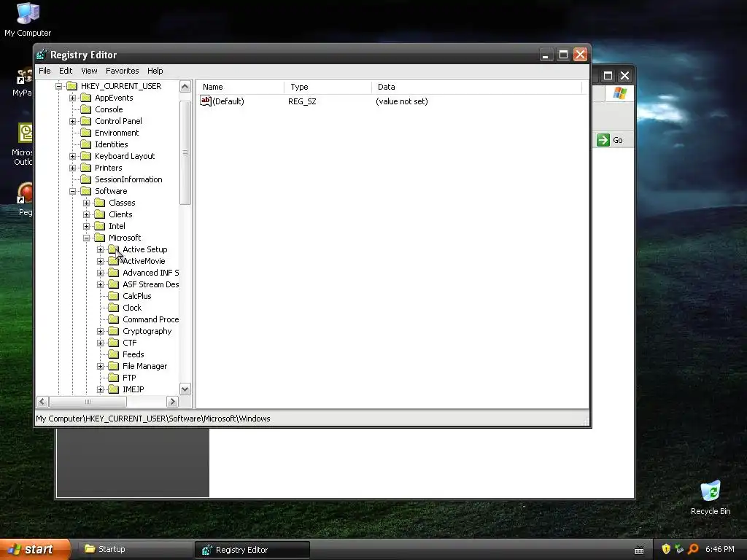
Task: Open the Help menu
Action: coord(155,71)
